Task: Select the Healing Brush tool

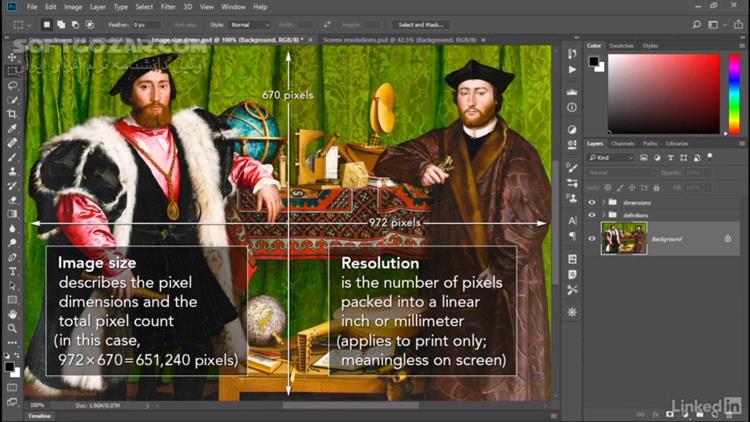Action: click(x=12, y=143)
